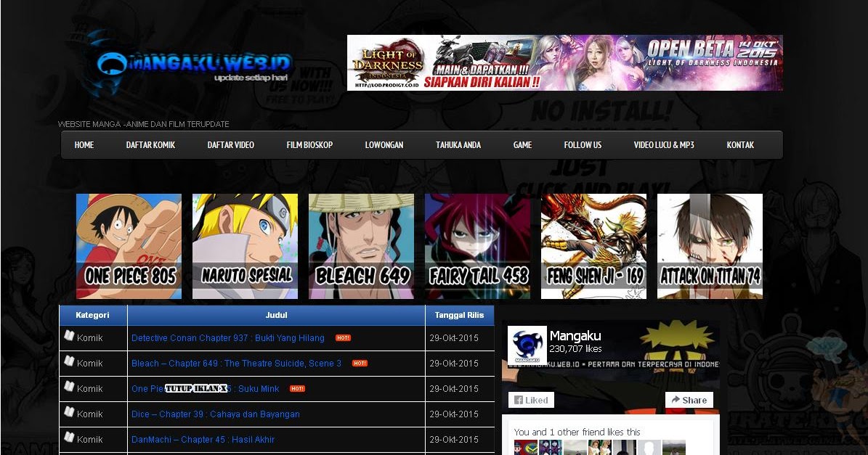Viewport: 868px width, 455px height.
Task: Open the Naruto Spesial thumbnail
Action: 246,246
